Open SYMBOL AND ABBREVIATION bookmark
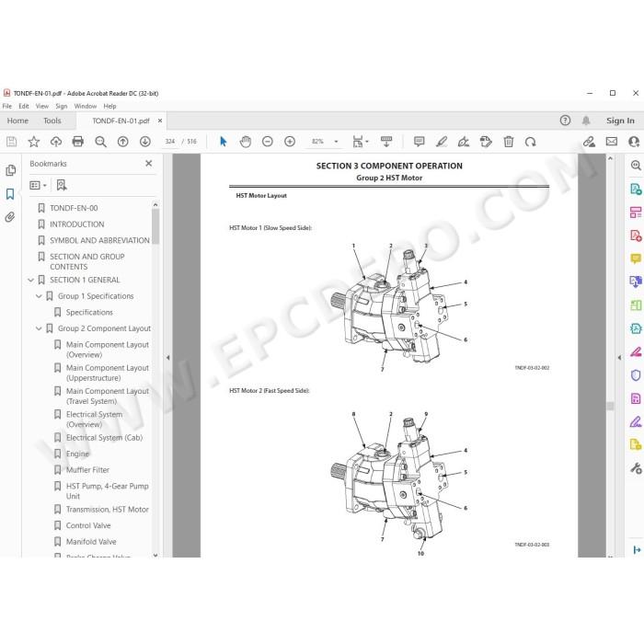The image size is (644, 644). (x=99, y=240)
